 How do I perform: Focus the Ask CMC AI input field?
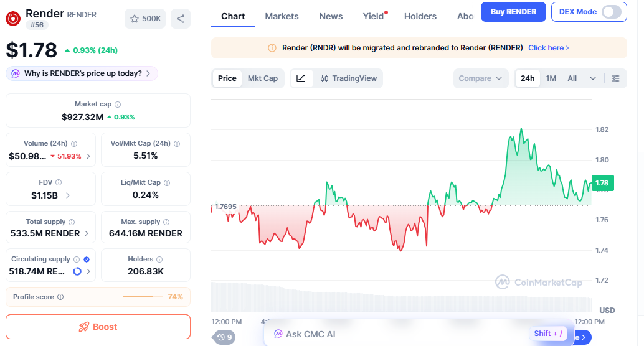[419, 334]
